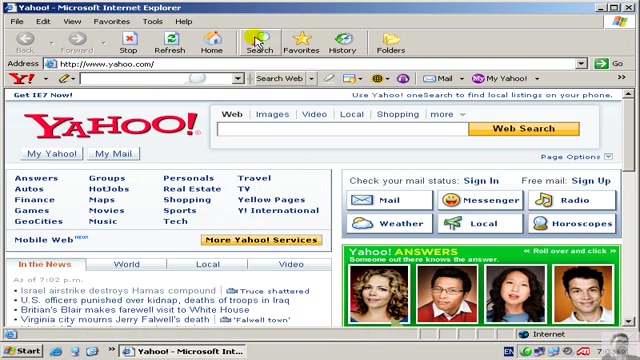The image size is (640, 360).
Task: Click the Yahoo main search input field
Action: tap(342, 129)
